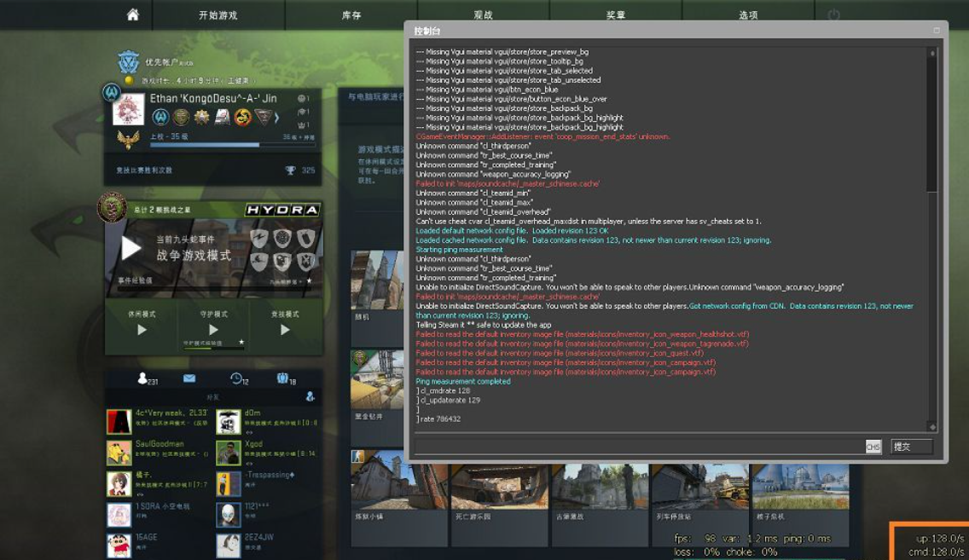
Task: Open the 奖章 awards menu
Action: pos(616,14)
